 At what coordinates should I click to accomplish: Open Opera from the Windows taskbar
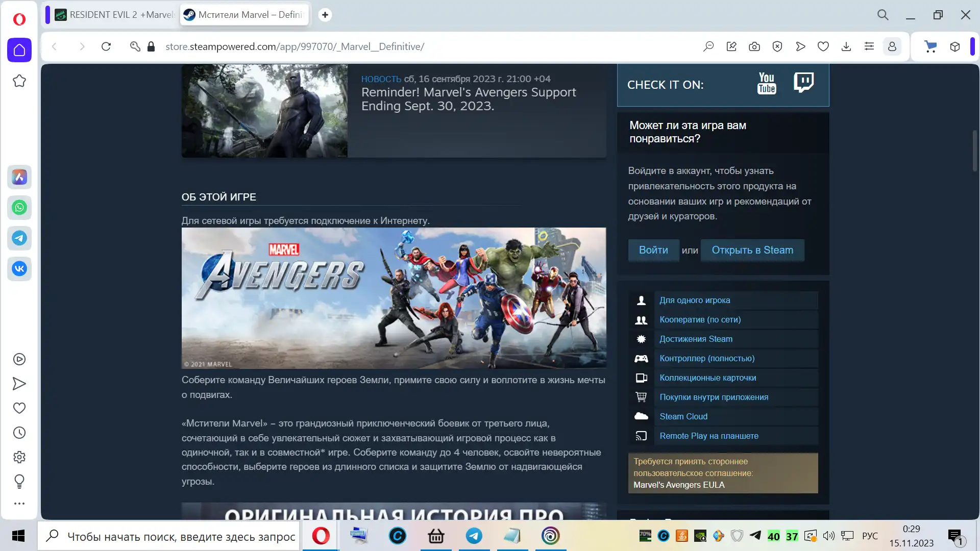[321, 536]
